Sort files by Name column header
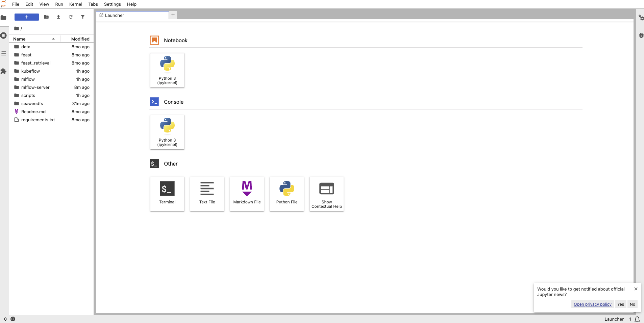Viewport: 644px width, 323px height. (35, 39)
